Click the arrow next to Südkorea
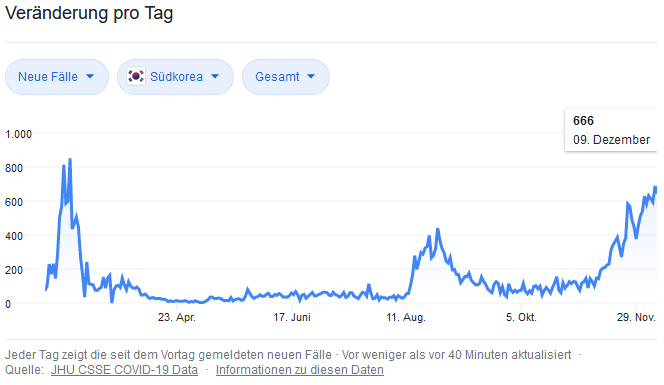The width and height of the screenshot is (664, 385). click(x=215, y=77)
